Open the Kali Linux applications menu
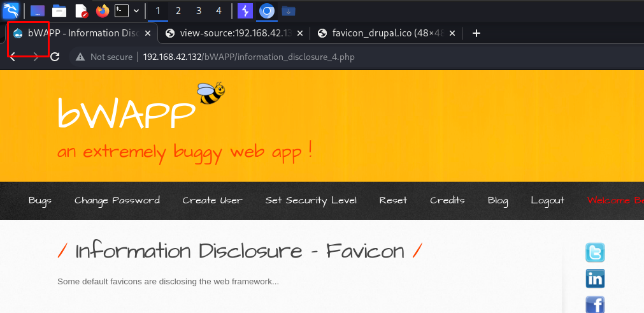Viewport: 644px width, 313px height. click(x=11, y=10)
